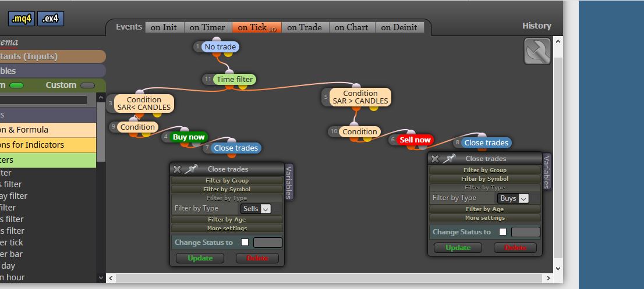Pin the Sells Close trades panel
The image size is (644, 289).
191,169
